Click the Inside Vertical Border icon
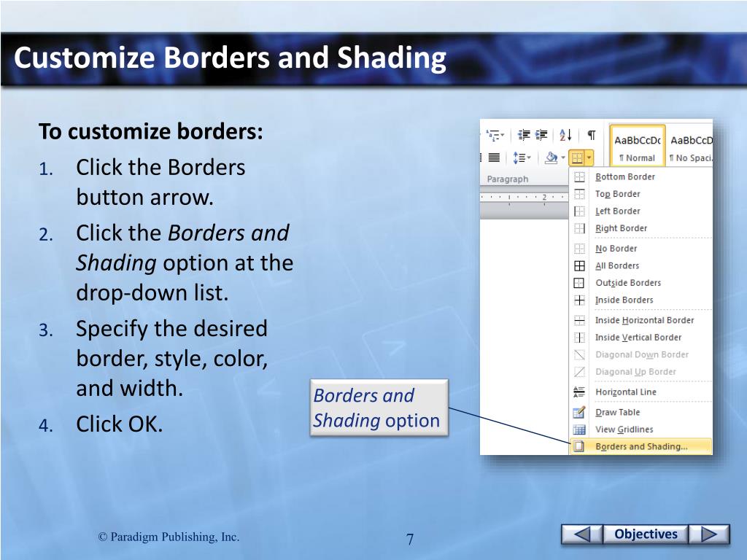Screen dimensions: 747x560 click(x=579, y=337)
